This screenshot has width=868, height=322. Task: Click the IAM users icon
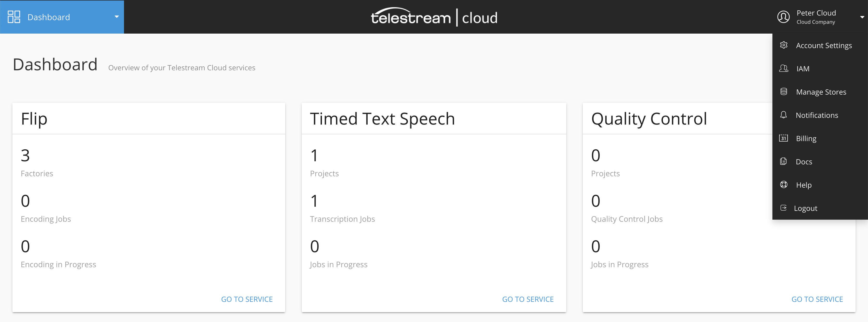[x=784, y=68]
